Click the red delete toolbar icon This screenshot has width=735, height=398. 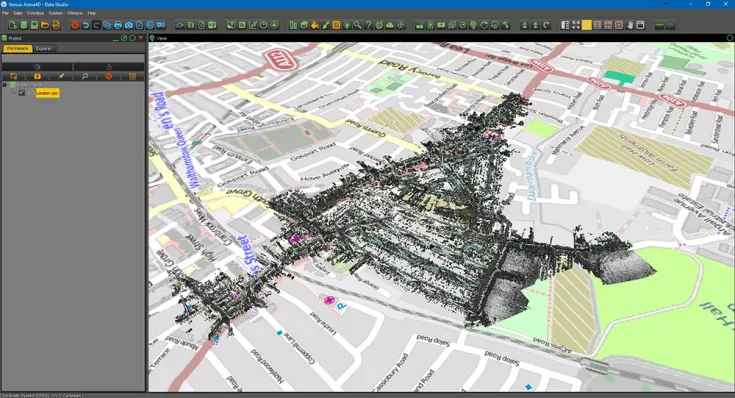(75, 25)
